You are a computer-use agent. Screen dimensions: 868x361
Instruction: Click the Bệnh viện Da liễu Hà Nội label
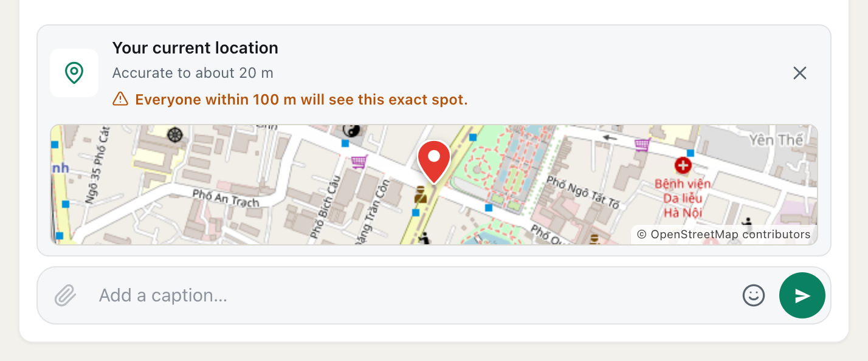pyautogui.click(x=683, y=198)
